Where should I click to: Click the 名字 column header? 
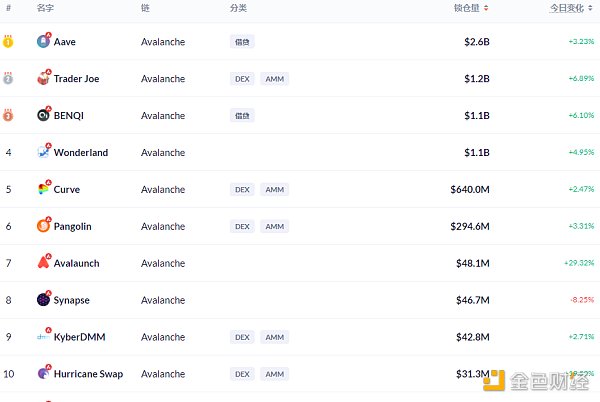(x=45, y=8)
